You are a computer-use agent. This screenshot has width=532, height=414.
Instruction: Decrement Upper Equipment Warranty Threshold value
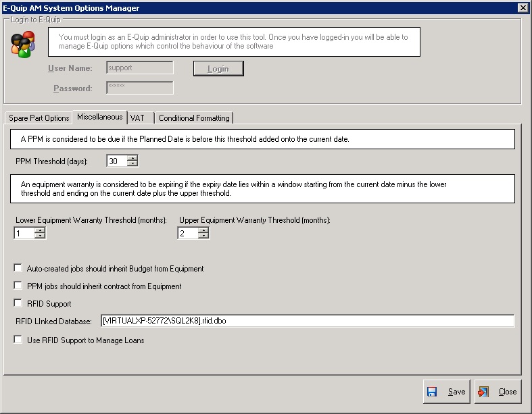click(x=203, y=236)
